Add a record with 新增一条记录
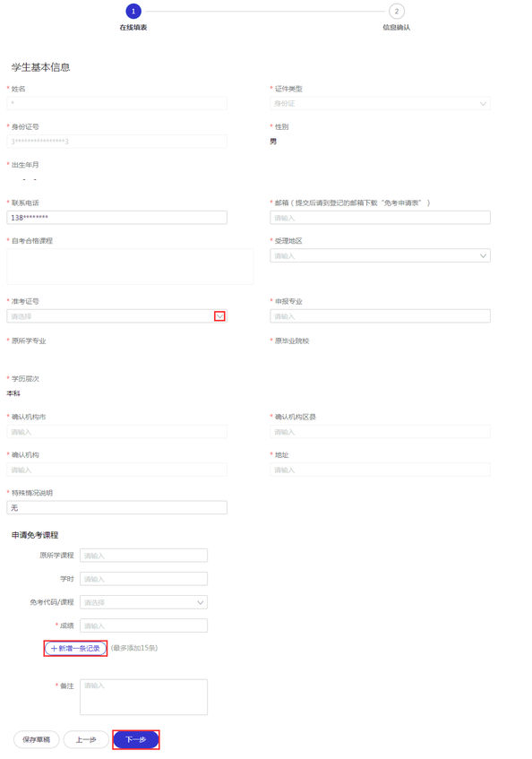532x759 pixels. click(x=75, y=648)
